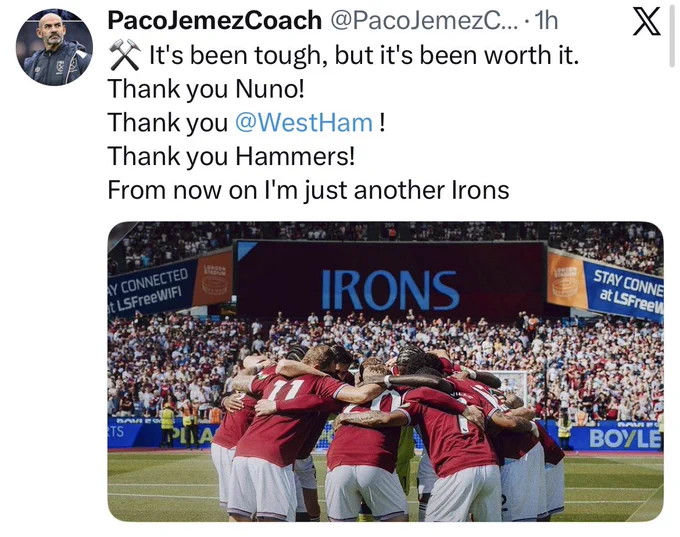Viewport: 680px width, 537px height.
Task: Click the vertical scrollbar beside X logo
Action: click(x=672, y=36)
